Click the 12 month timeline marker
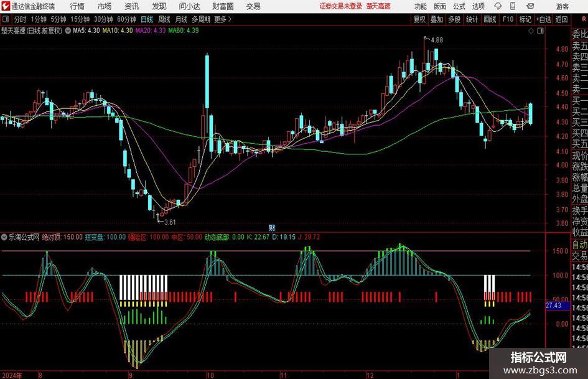 tap(370, 375)
